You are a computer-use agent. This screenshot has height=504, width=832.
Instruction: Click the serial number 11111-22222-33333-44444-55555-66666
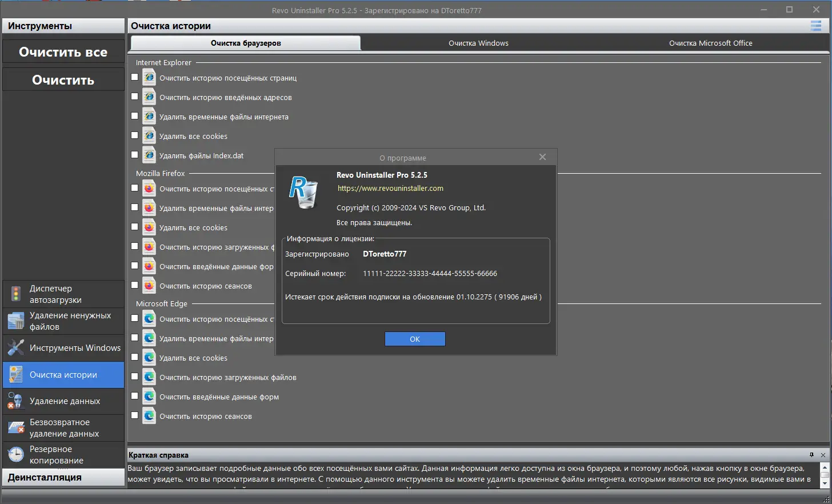[430, 273]
